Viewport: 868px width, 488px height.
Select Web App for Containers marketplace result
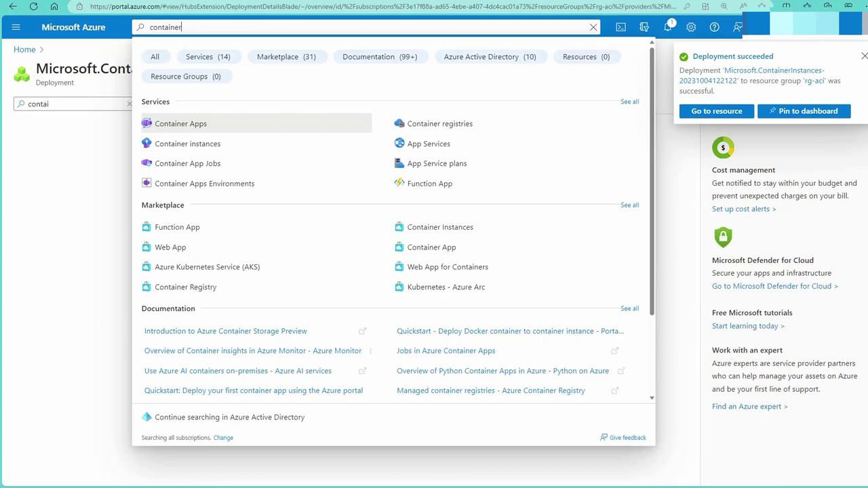[448, 267]
